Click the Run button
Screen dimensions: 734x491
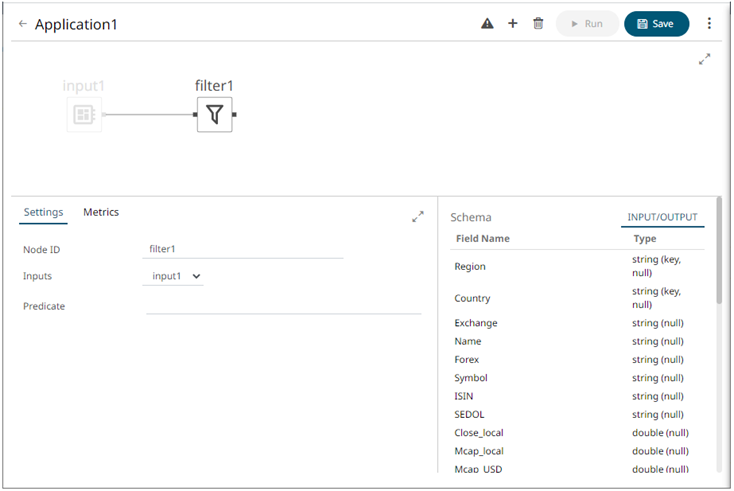pos(587,23)
